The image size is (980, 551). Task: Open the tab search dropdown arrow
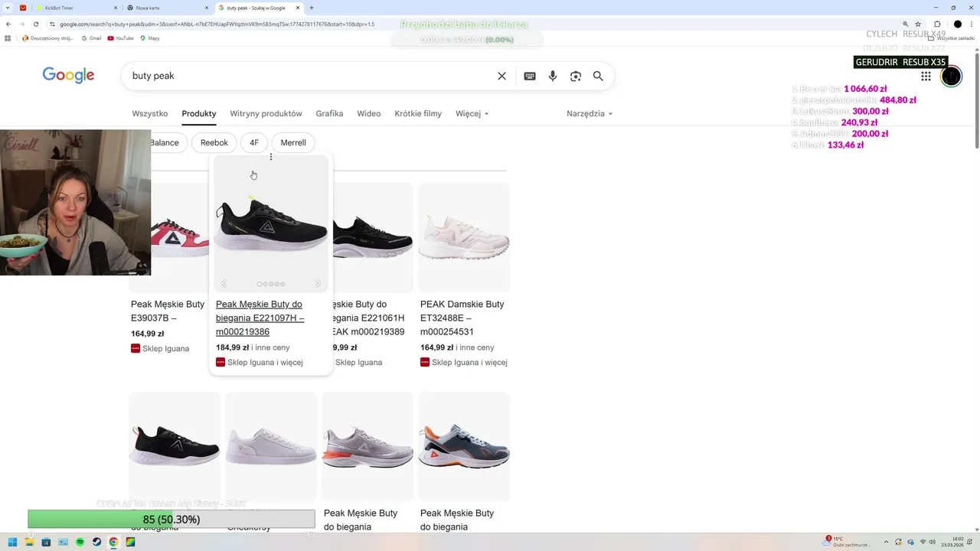point(8,8)
